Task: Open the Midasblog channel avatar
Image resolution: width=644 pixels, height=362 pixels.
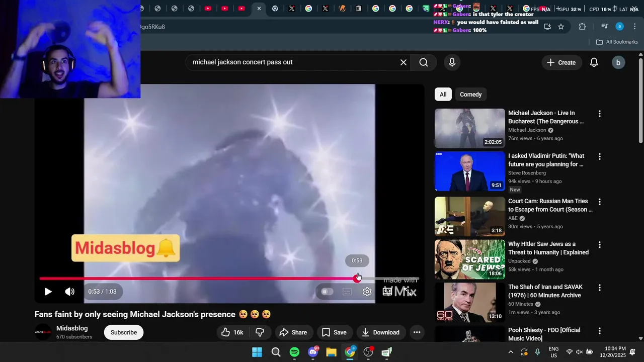Action: tap(43, 332)
